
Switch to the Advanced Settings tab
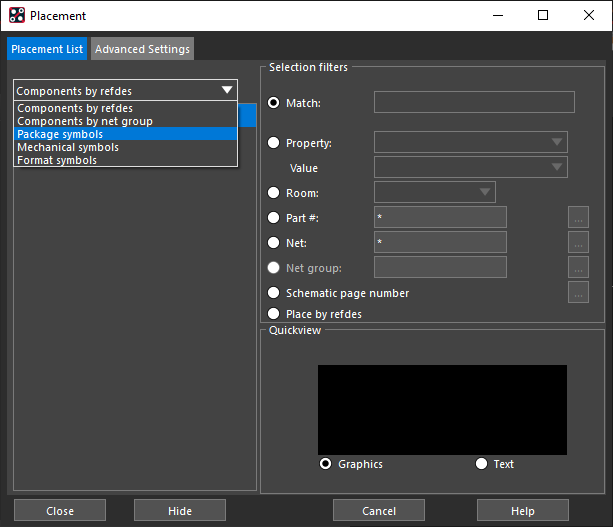[x=142, y=49]
